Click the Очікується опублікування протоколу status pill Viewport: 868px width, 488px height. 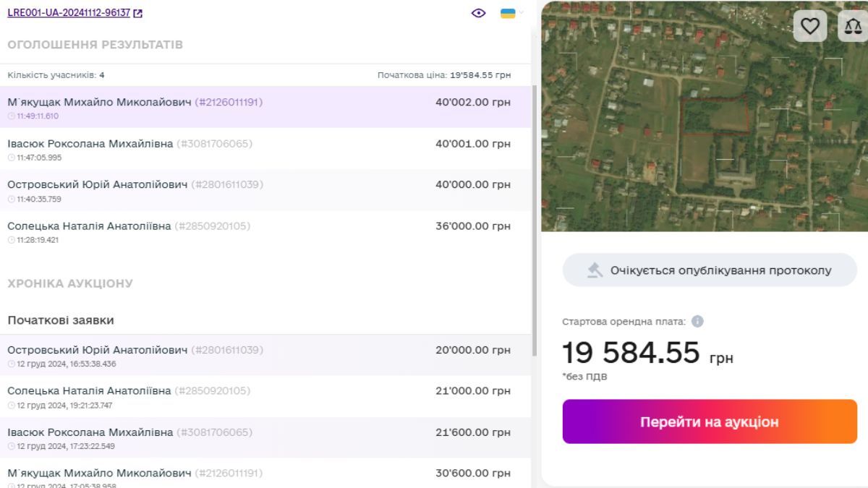pyautogui.click(x=710, y=270)
